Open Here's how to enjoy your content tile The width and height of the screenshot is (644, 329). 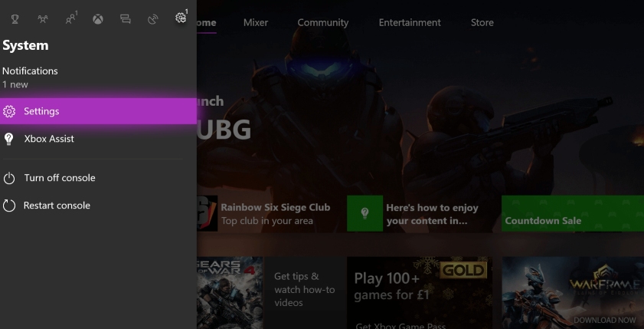pos(420,213)
